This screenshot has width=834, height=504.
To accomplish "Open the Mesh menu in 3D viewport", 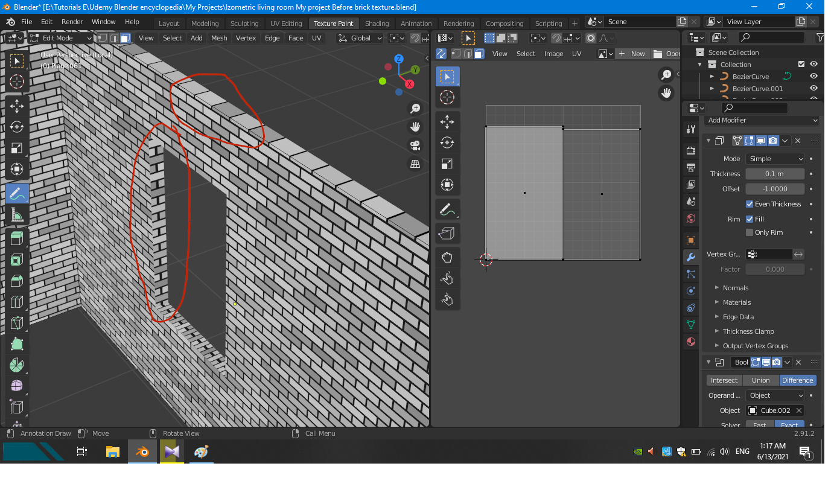I will 219,38.
